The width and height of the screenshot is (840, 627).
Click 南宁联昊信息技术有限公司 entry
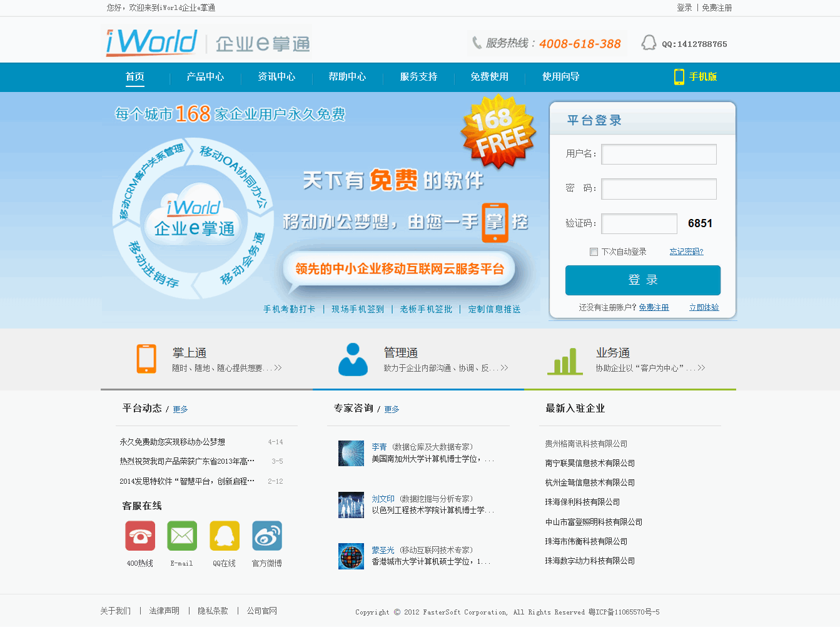(x=590, y=463)
